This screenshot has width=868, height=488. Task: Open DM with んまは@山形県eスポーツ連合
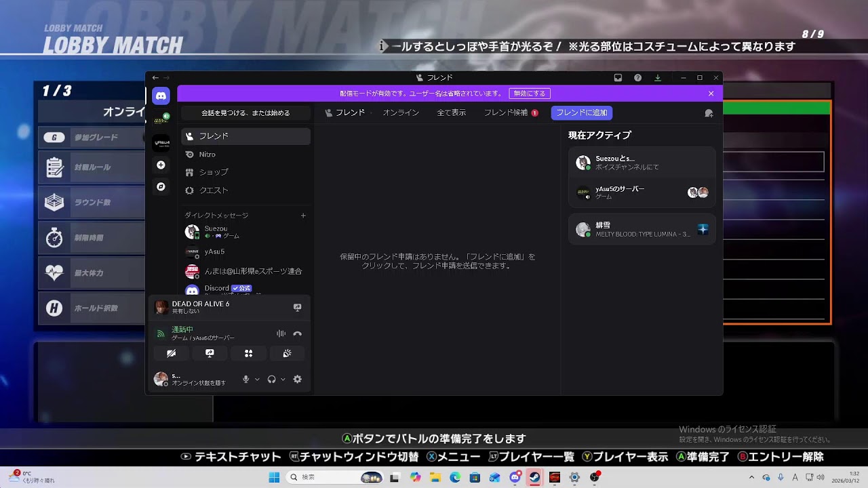245,271
